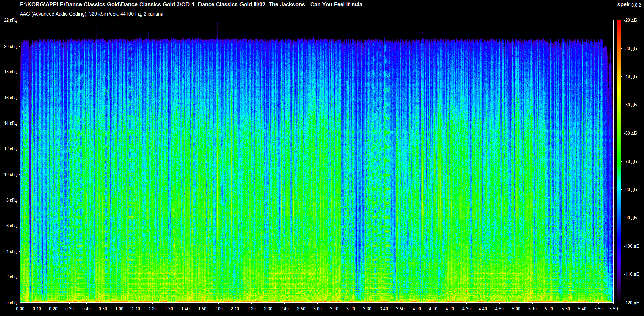The width and height of the screenshot is (644, 316).
Task: Click the -50 дБ scale label
Action: tap(630, 105)
